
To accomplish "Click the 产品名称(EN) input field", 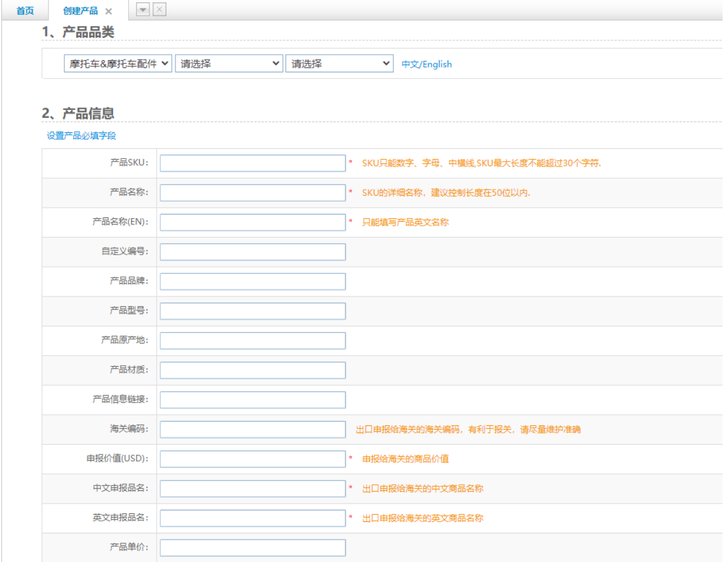I will 253,222.
